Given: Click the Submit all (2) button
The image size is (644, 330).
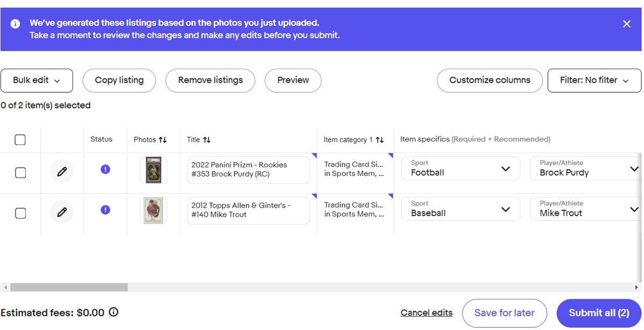Looking at the screenshot, I should [598, 313].
